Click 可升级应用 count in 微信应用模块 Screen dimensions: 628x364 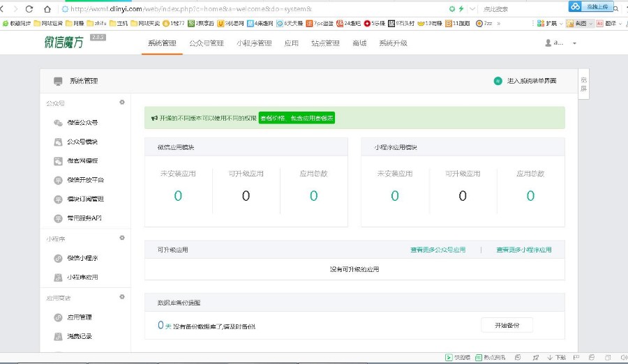[246, 196]
